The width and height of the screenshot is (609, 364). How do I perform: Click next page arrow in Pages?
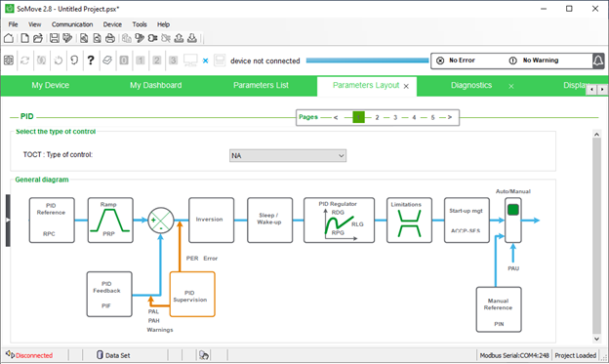coord(450,117)
